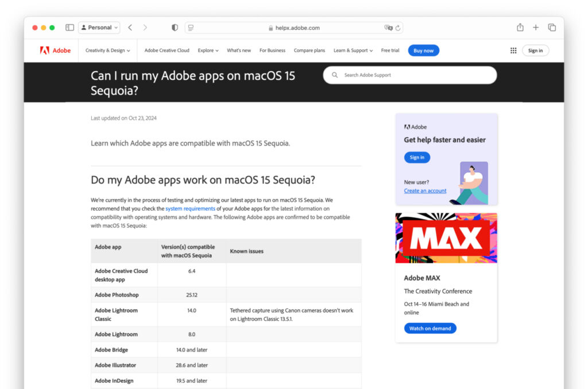Click the Adobe app grid icon
Screen dimensions: 588x389
[x=513, y=50]
